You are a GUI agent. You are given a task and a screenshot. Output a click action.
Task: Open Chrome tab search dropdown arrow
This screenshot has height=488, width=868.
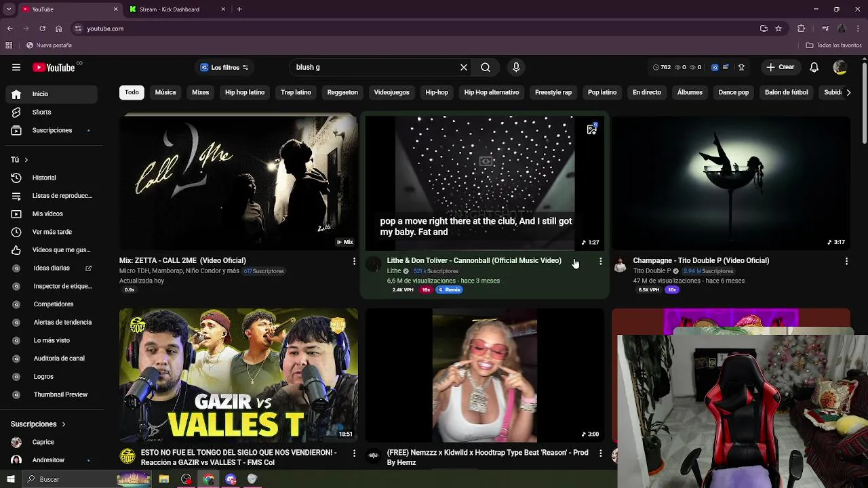click(9, 9)
